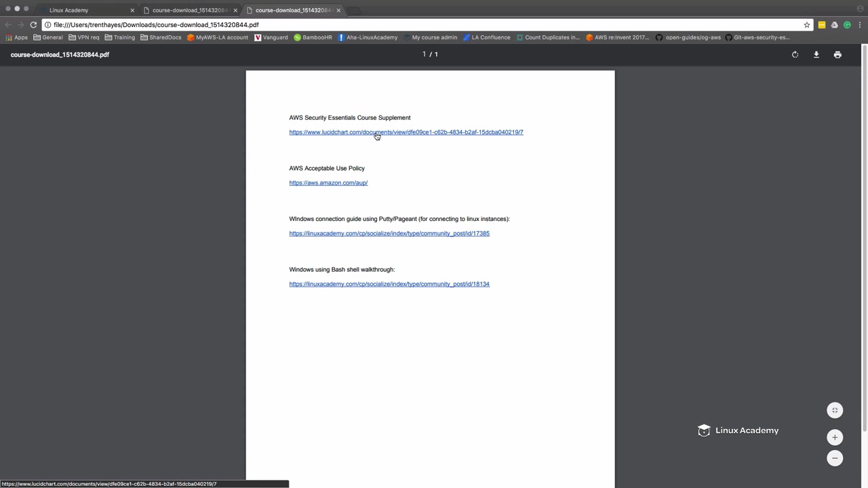
Task: Open the SharedDocs bookmarks folder
Action: pyautogui.click(x=161, y=37)
